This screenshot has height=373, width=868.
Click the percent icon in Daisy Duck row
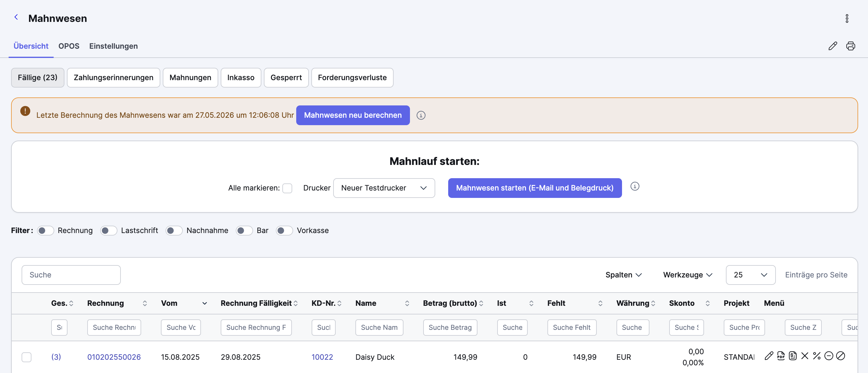[817, 356]
